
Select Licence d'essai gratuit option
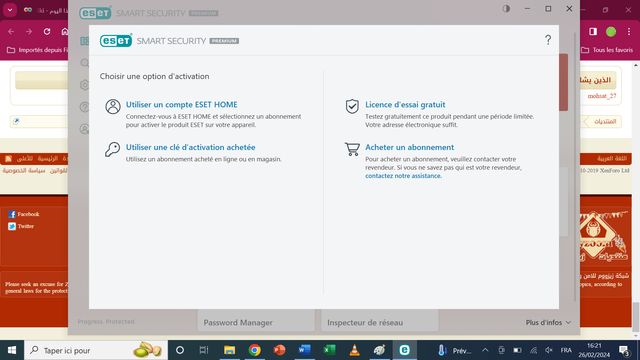(x=405, y=104)
